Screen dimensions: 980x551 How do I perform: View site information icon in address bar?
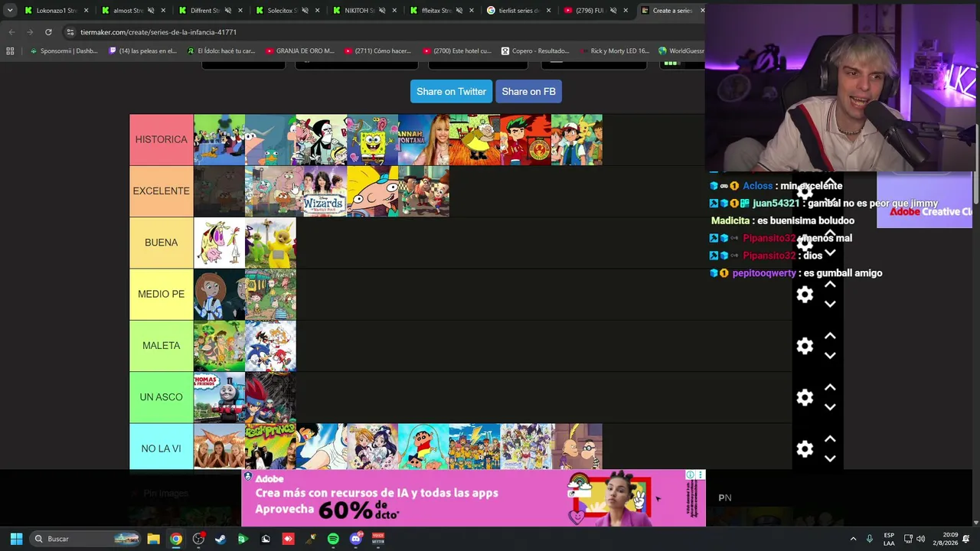point(70,32)
